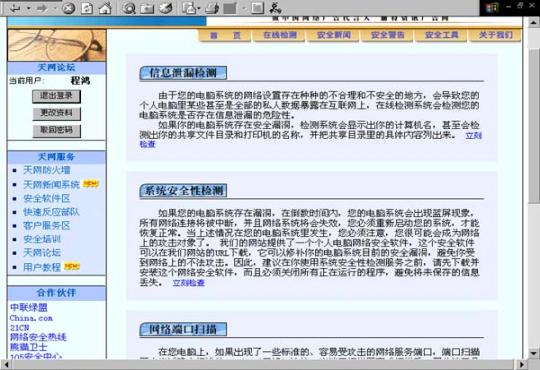Expand the Mail icon dropdown arrow

tap(199, 8)
